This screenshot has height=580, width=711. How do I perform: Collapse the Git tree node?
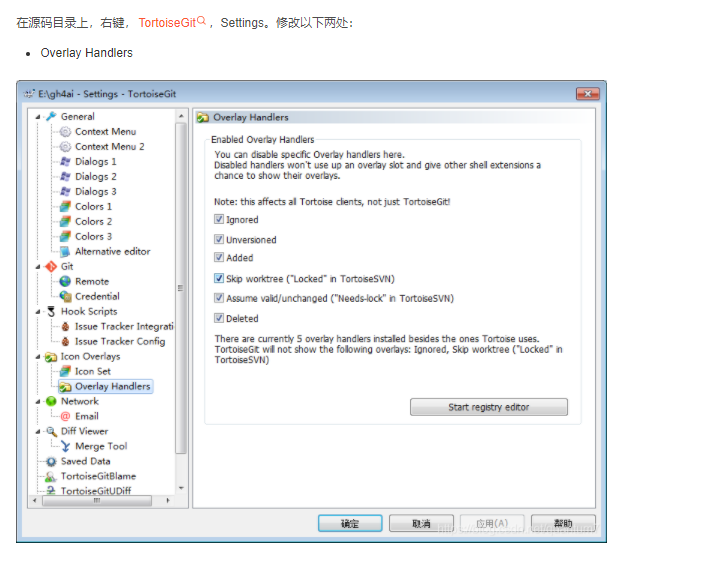click(x=38, y=267)
